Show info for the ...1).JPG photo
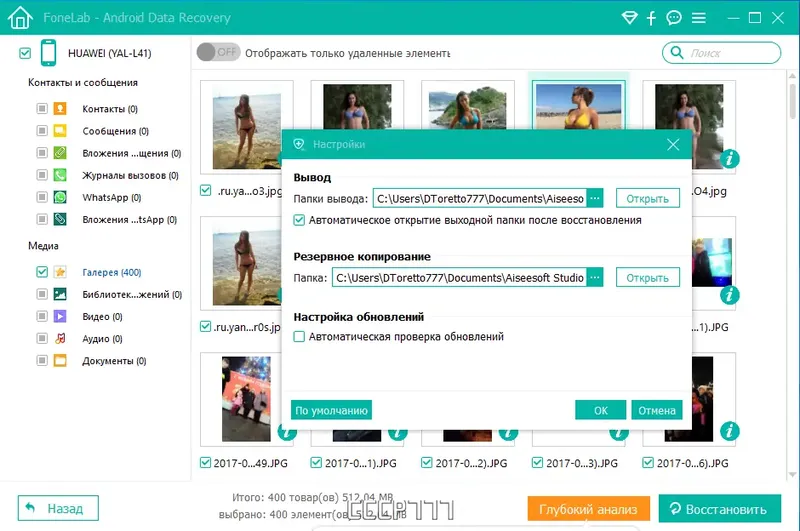This screenshot has width=800, height=531. coord(730,295)
